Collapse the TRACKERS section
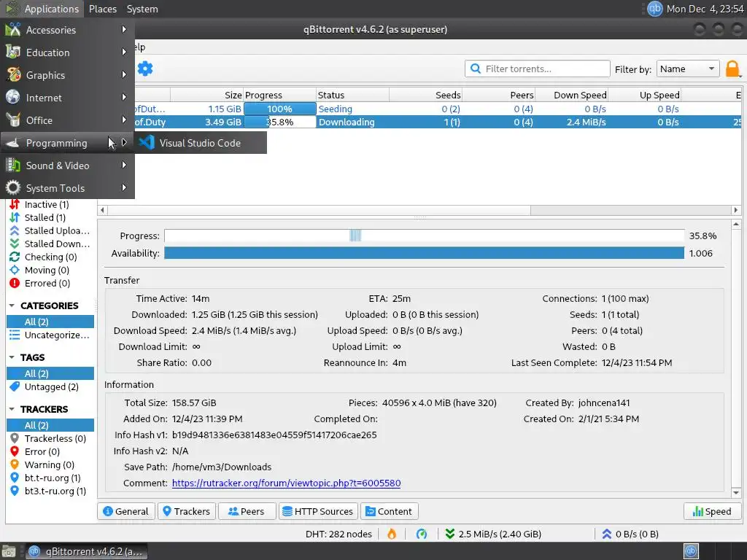747x560 pixels. tap(12, 409)
